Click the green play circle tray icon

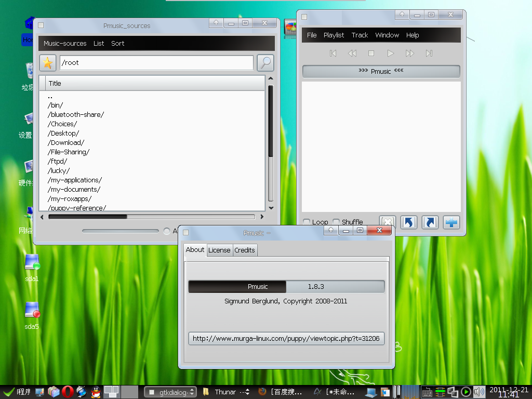tap(466, 392)
